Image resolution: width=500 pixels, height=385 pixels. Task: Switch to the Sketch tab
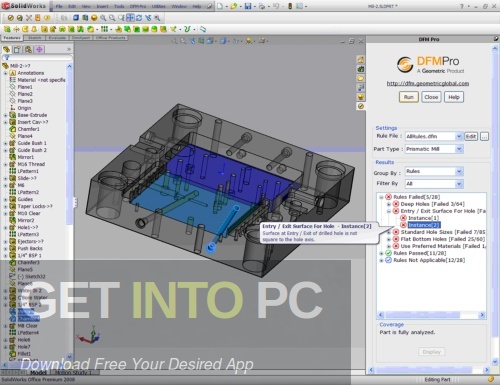pyautogui.click(x=35, y=38)
